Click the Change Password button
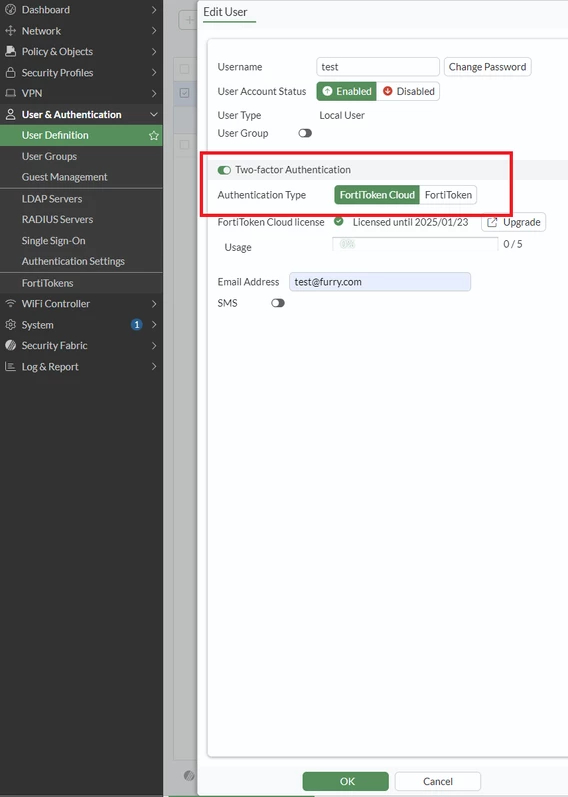The height and width of the screenshot is (797, 568). (487, 67)
